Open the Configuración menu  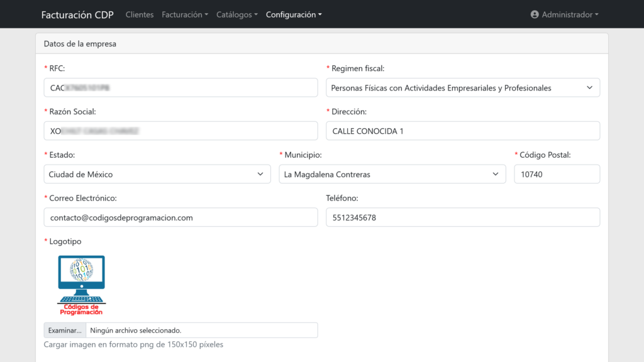(294, 14)
